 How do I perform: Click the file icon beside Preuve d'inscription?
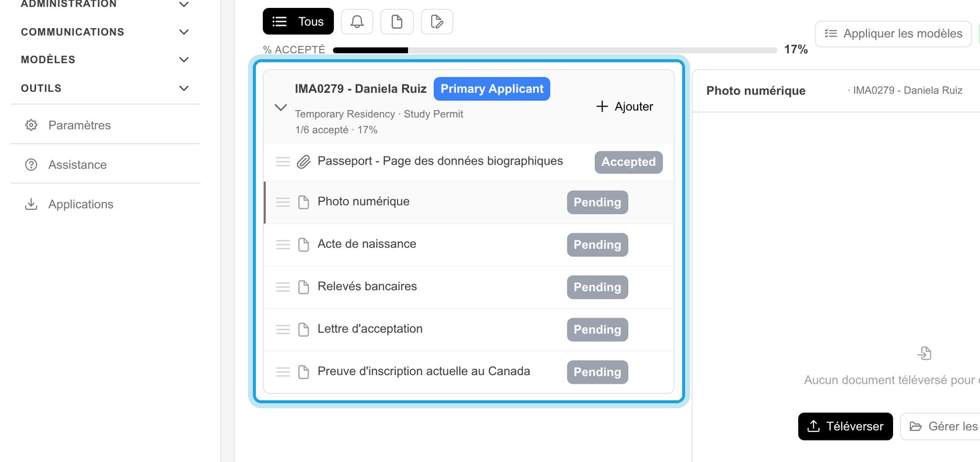coord(304,371)
